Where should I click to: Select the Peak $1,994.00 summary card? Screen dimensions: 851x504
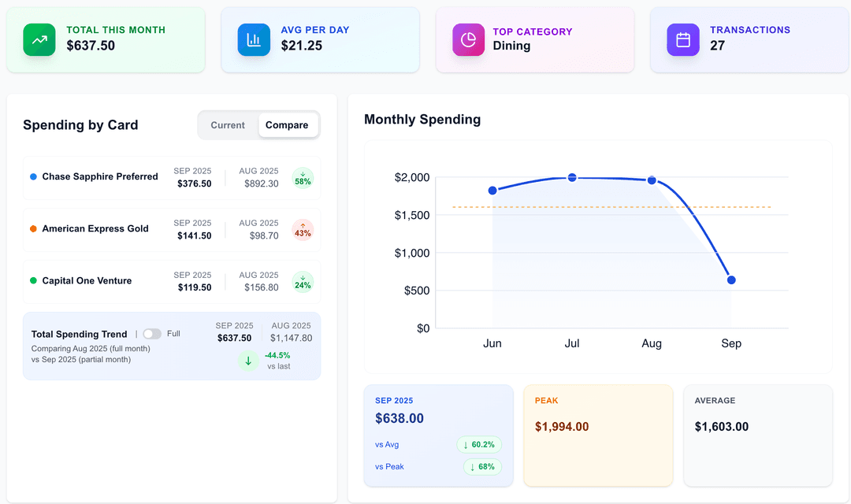click(598, 435)
